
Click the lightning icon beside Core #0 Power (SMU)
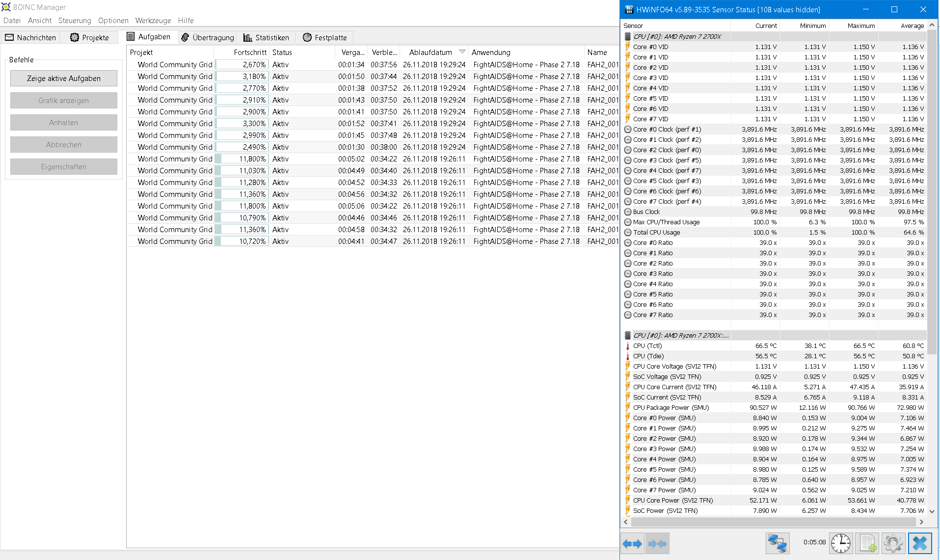click(x=627, y=418)
